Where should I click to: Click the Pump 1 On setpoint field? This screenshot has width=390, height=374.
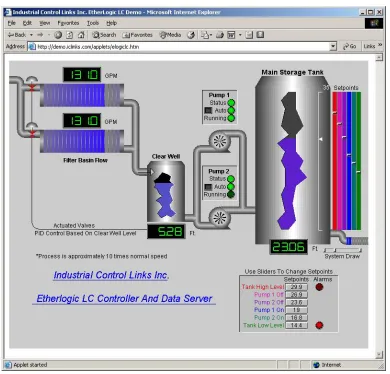[296, 310]
